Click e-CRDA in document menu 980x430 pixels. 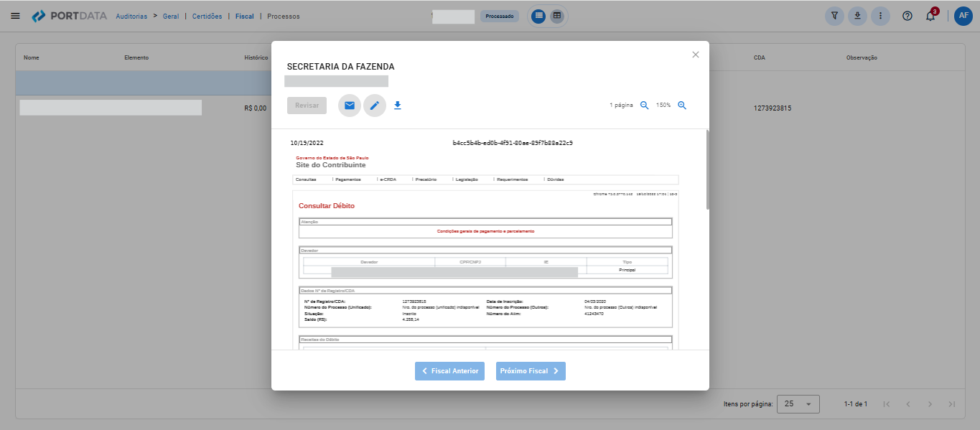[388, 179]
